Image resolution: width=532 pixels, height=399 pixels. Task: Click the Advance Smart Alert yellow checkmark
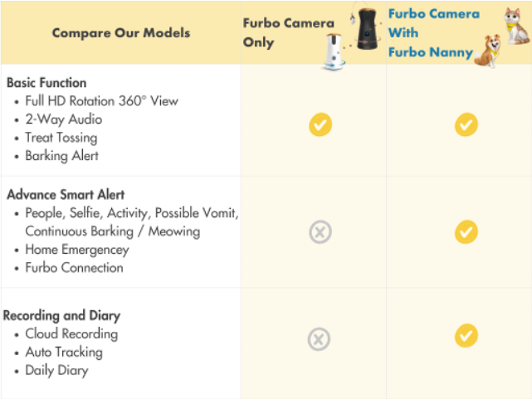(x=466, y=232)
